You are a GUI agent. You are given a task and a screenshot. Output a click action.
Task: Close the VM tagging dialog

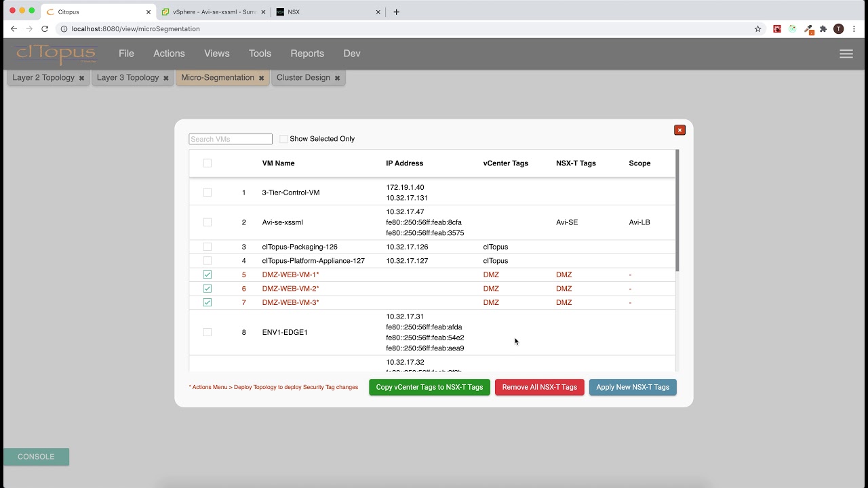pyautogui.click(x=679, y=130)
